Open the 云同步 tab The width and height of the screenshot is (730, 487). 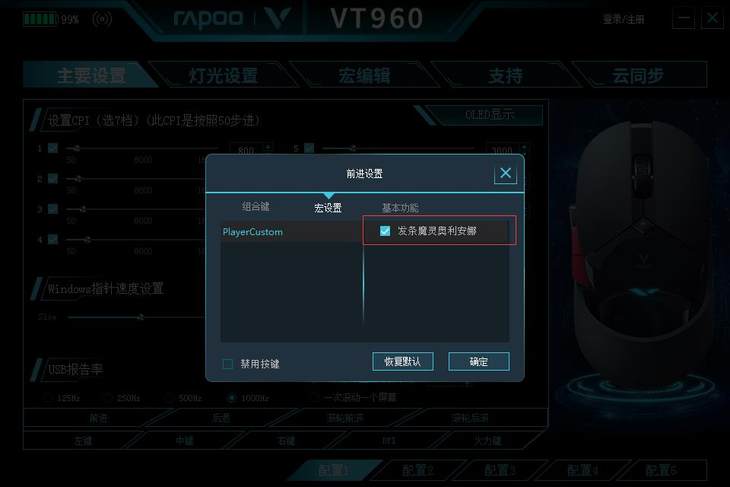[637, 75]
